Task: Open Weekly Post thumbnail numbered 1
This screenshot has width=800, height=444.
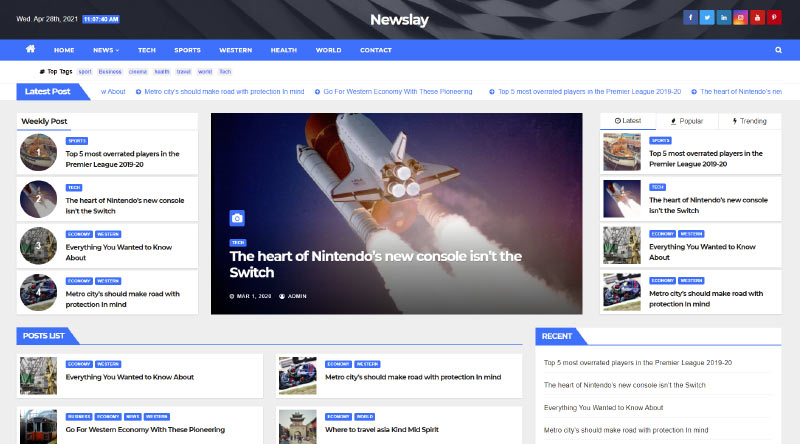Action: pyautogui.click(x=38, y=152)
